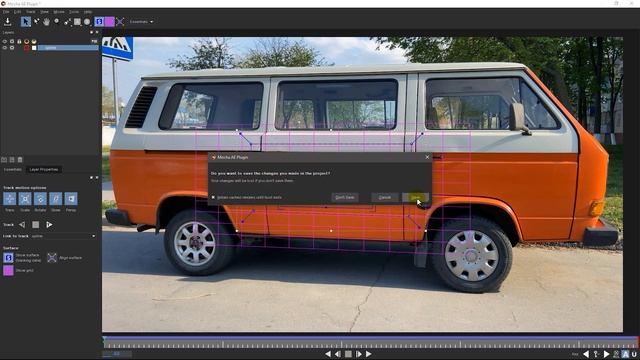Toggle tracking cog of the spline layer
This screenshot has height=360, width=640.
12,48
